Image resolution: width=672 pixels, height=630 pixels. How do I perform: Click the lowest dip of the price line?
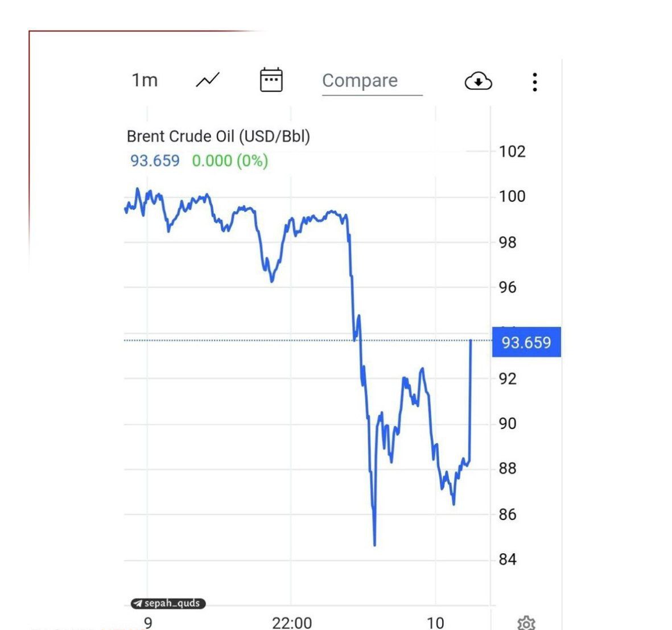pyautogui.click(x=374, y=544)
